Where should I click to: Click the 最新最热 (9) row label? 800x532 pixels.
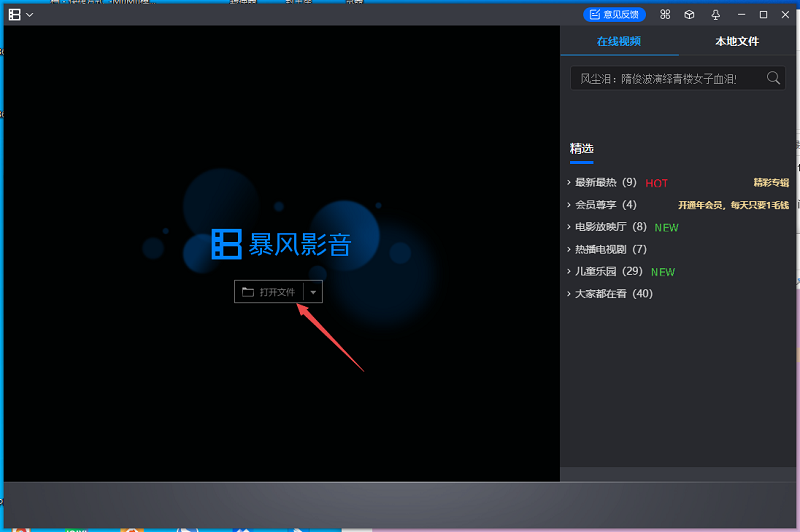point(606,182)
